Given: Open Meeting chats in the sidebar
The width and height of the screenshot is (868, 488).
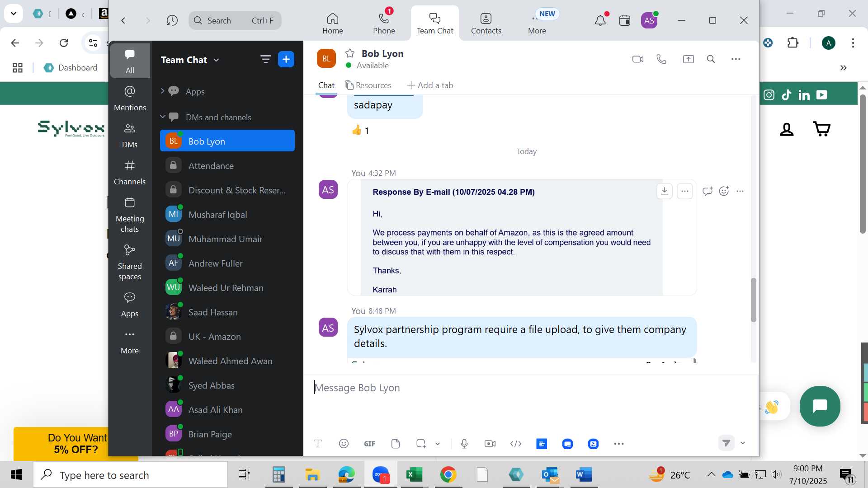Looking at the screenshot, I should [x=130, y=215].
